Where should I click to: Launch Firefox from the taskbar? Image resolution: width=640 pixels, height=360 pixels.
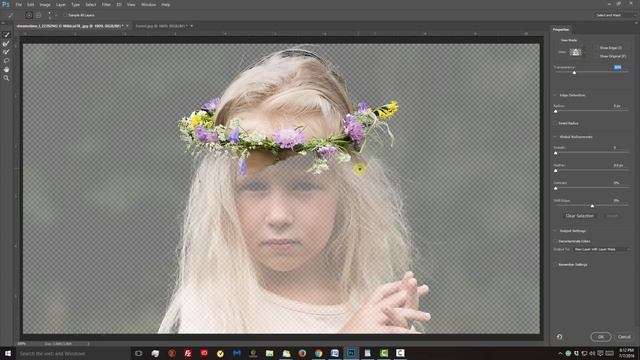click(x=302, y=353)
